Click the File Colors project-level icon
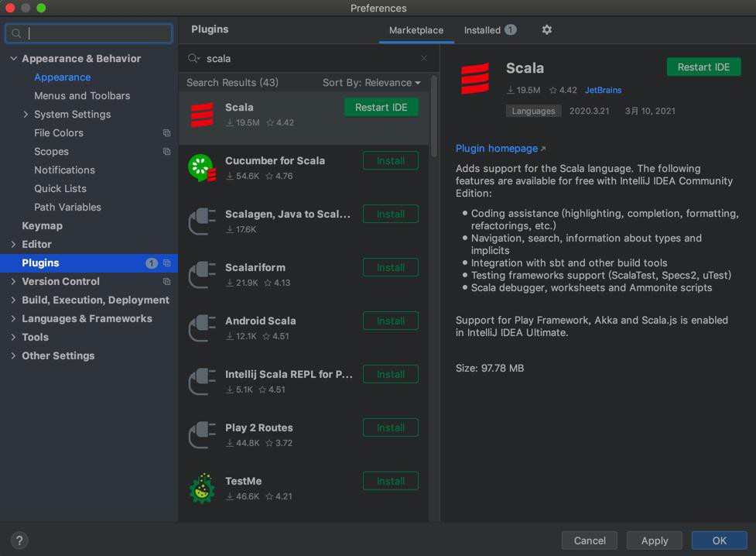 [167, 132]
